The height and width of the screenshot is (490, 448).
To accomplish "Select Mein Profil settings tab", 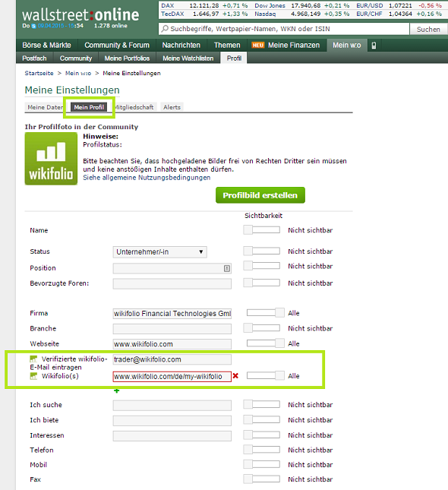I will [89, 107].
